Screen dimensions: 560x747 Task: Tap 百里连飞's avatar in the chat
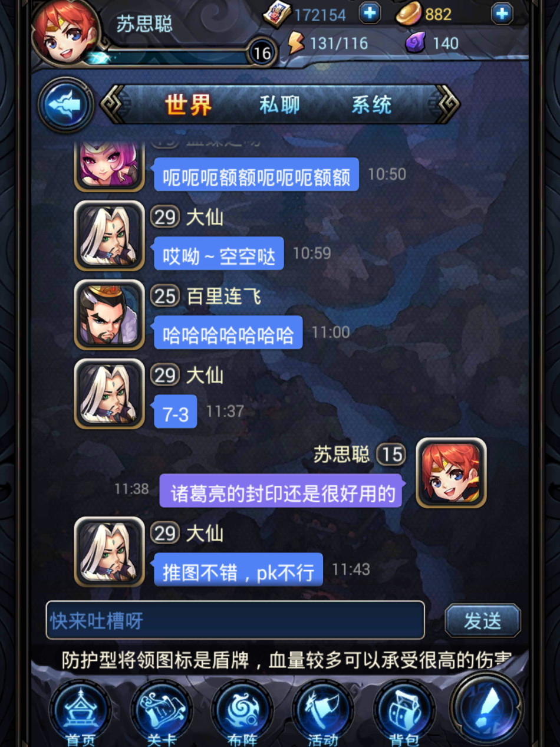(110, 315)
